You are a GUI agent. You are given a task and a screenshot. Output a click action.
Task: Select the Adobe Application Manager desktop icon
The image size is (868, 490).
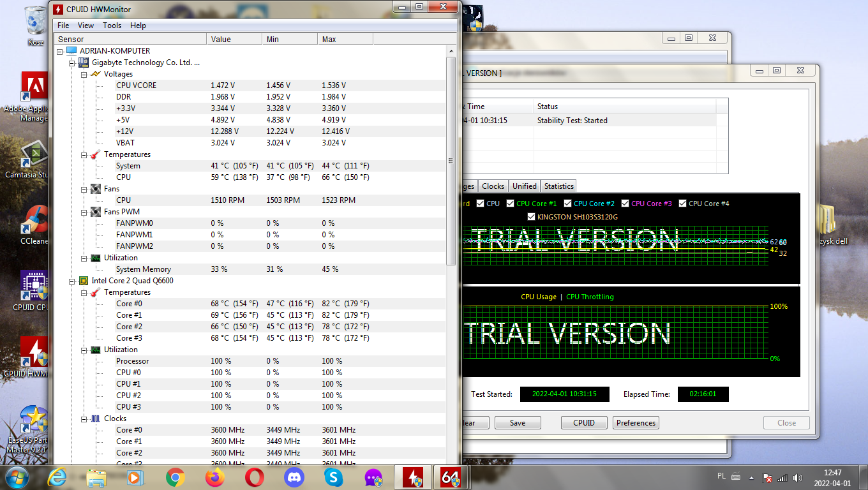[x=35, y=96]
